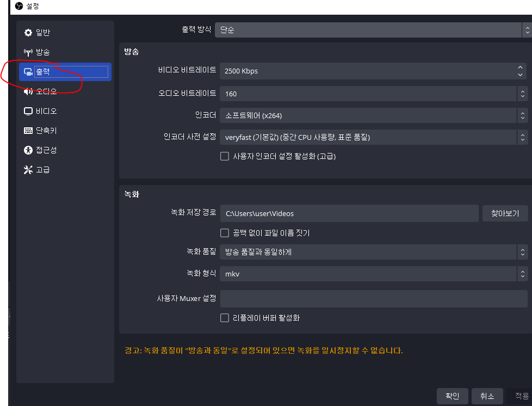Click the OBS logo in title bar
Screen dimensions: 532x406
click(x=19, y=6)
